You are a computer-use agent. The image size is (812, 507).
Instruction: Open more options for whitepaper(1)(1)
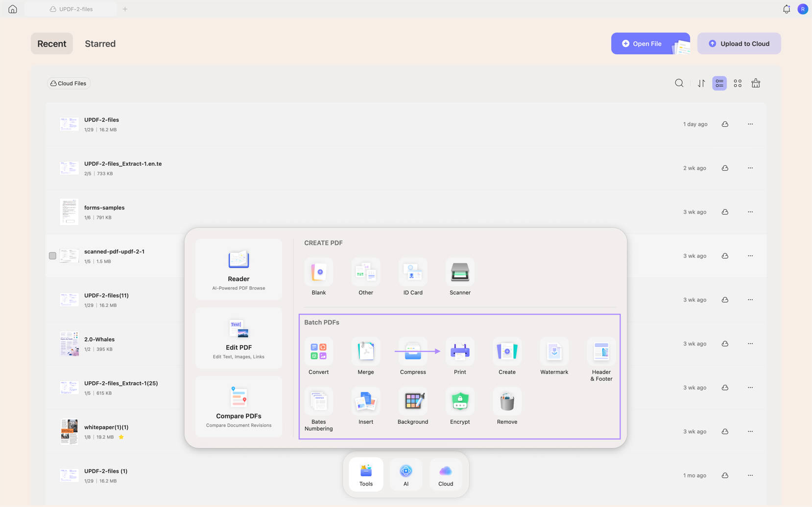[750, 431]
